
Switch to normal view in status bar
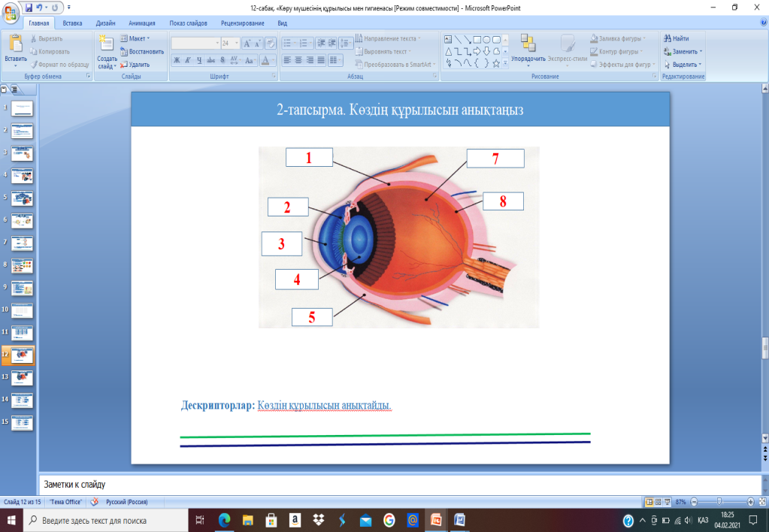649,502
